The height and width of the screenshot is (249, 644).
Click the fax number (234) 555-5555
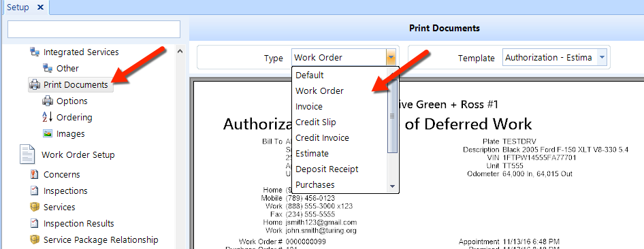[310, 214]
